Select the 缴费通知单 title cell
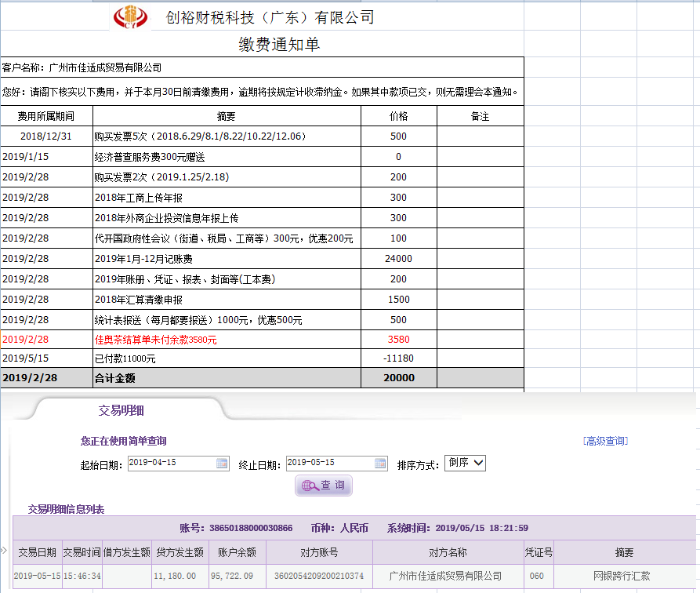700x593 pixels. [279, 44]
